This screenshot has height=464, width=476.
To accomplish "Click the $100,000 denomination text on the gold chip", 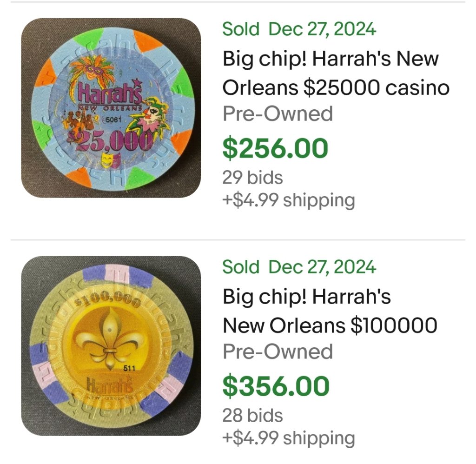I will 107,300.
